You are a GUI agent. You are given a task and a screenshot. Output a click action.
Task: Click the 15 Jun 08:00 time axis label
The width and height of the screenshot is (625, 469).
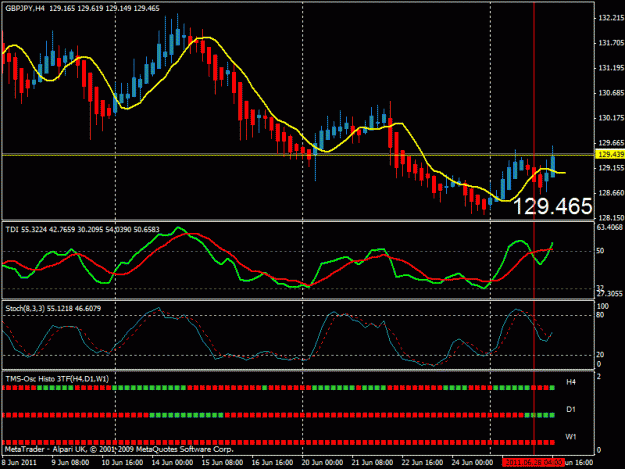[x=222, y=463]
